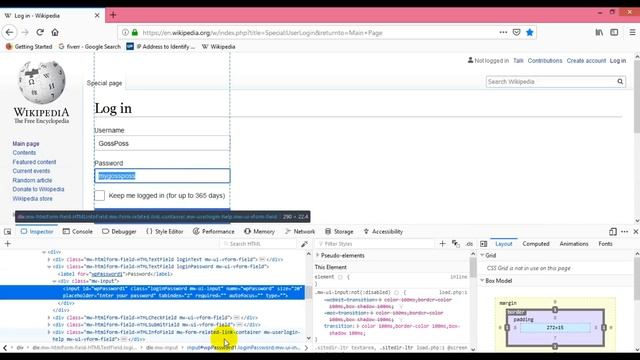This screenshot has height=360, width=640.
Task: Open the Firefox hamburger menu
Action: click(632, 32)
